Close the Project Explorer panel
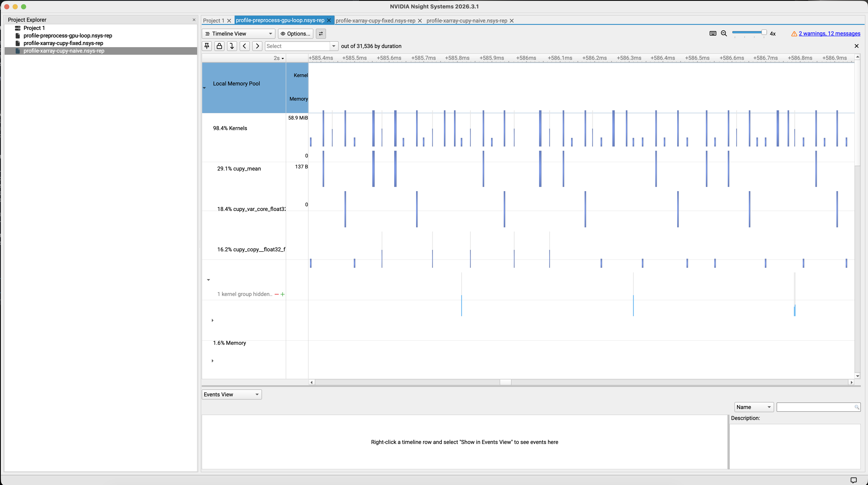This screenshot has height=485, width=868. (x=194, y=20)
